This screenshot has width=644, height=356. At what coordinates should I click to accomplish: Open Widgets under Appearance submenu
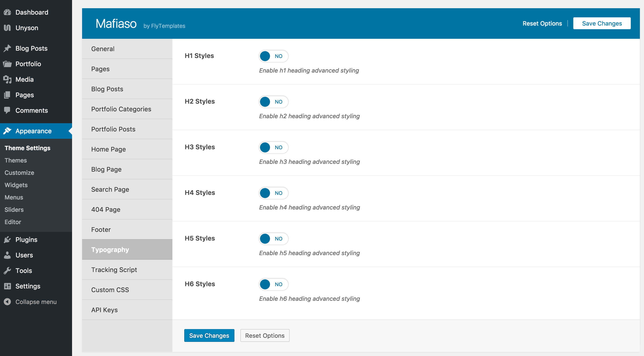16,185
